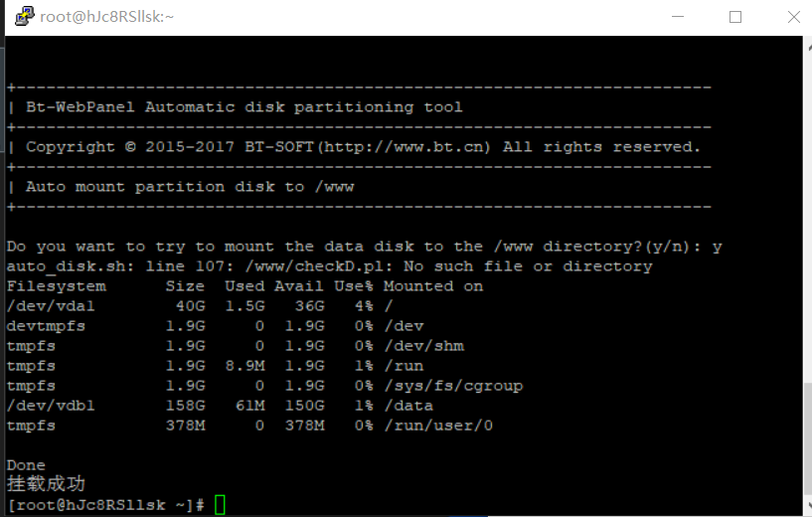Maximize the terminal window
Image resolution: width=812 pixels, height=517 pixels.
click(734, 17)
